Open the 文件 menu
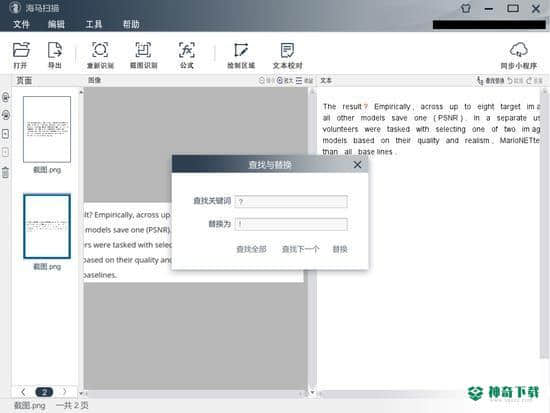 coord(21,24)
